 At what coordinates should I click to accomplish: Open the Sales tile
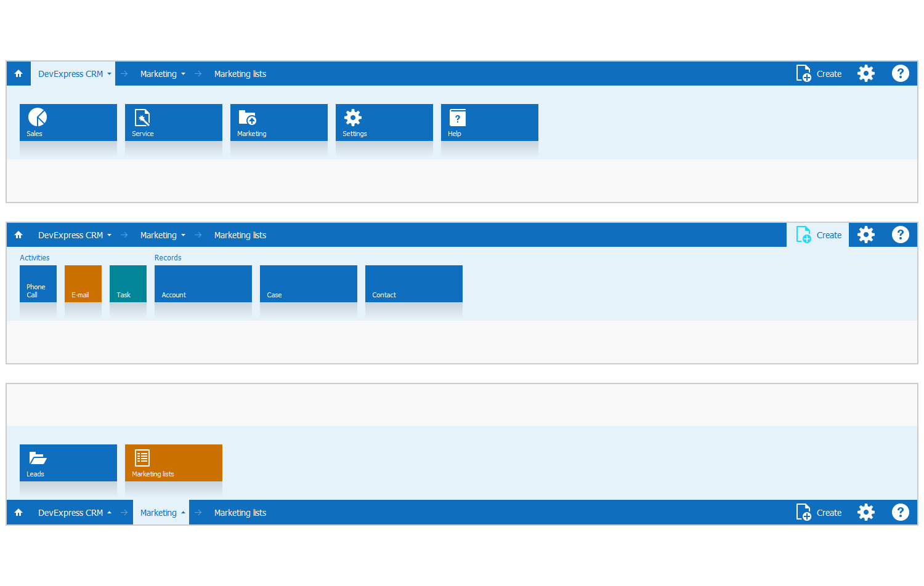point(68,122)
